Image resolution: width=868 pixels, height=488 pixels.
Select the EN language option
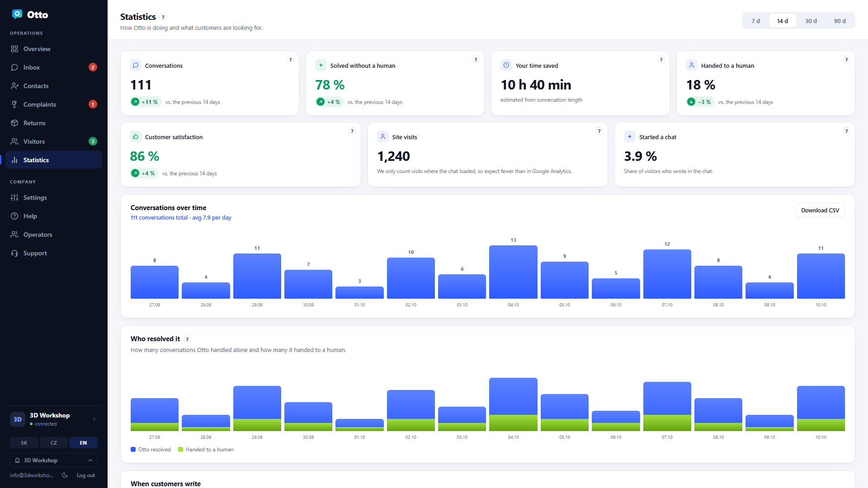(83, 443)
